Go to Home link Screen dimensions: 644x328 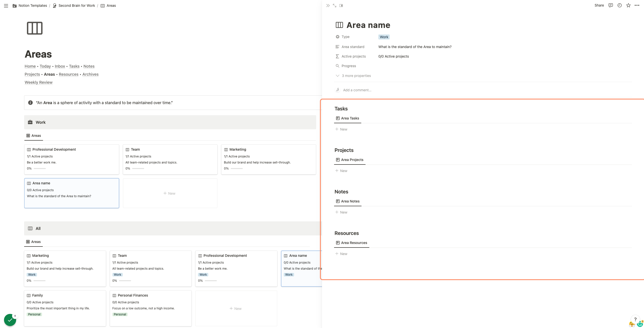(x=30, y=66)
